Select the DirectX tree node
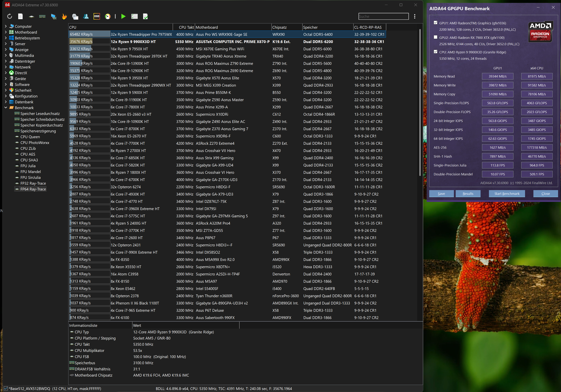Image resolution: width=561 pixels, height=392 pixels. [x=21, y=73]
